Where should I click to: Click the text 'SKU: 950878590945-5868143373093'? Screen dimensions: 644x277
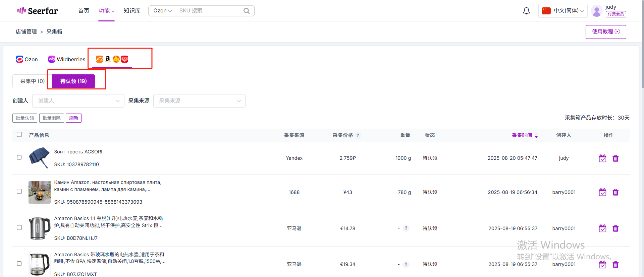pyautogui.click(x=98, y=202)
